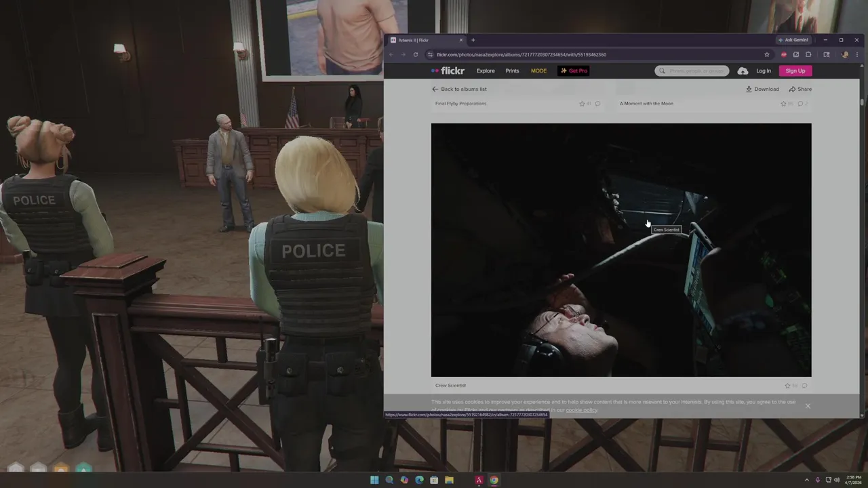Focus the Flickr photo search field
This screenshot has width=868, height=488.
[x=692, y=70]
